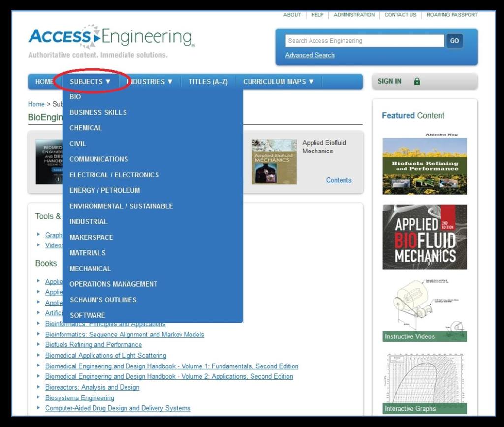Open the About link
504x427 pixels.
click(292, 15)
